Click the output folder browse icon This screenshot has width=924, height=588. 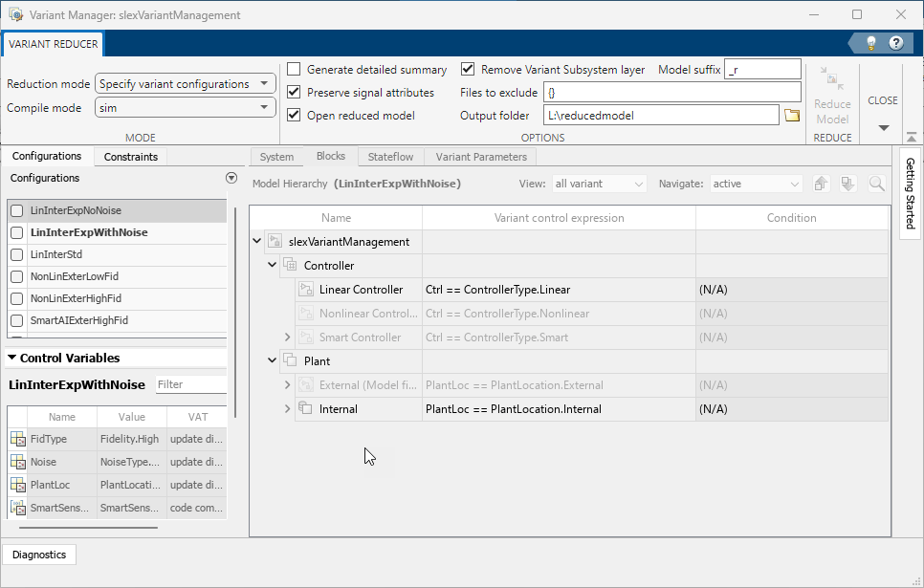(792, 116)
